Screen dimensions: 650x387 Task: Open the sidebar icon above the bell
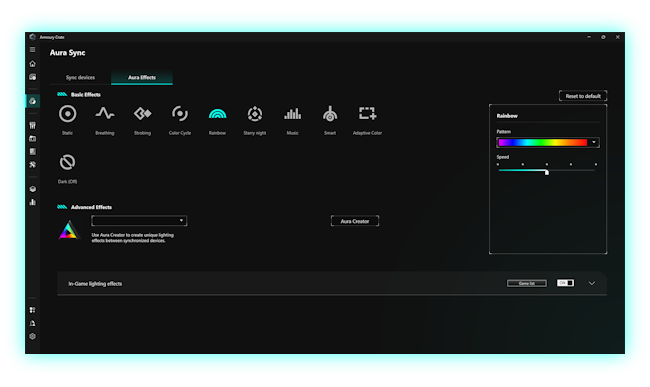[x=32, y=310]
